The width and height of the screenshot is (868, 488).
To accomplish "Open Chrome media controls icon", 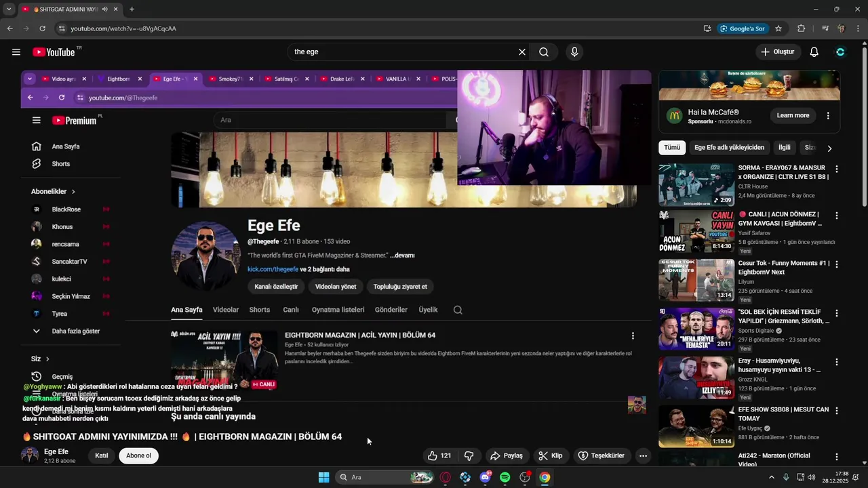I will 825,28.
